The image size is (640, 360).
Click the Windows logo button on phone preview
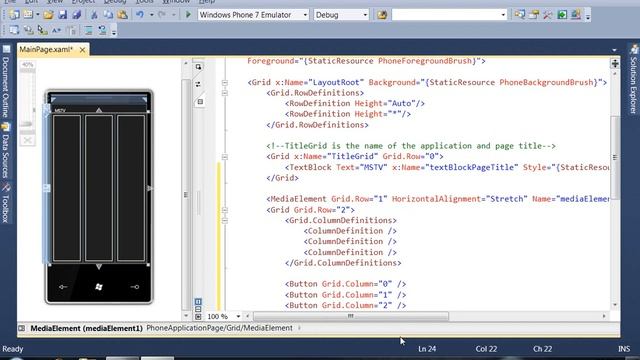point(99,287)
